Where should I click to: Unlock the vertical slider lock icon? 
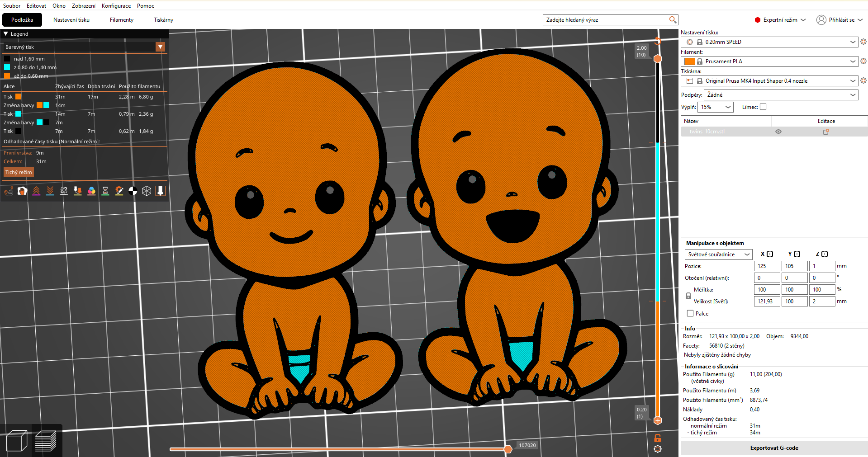click(658, 438)
